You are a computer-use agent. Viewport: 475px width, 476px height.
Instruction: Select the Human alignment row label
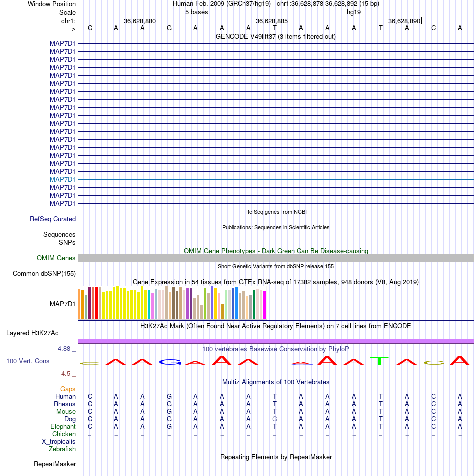65,396
